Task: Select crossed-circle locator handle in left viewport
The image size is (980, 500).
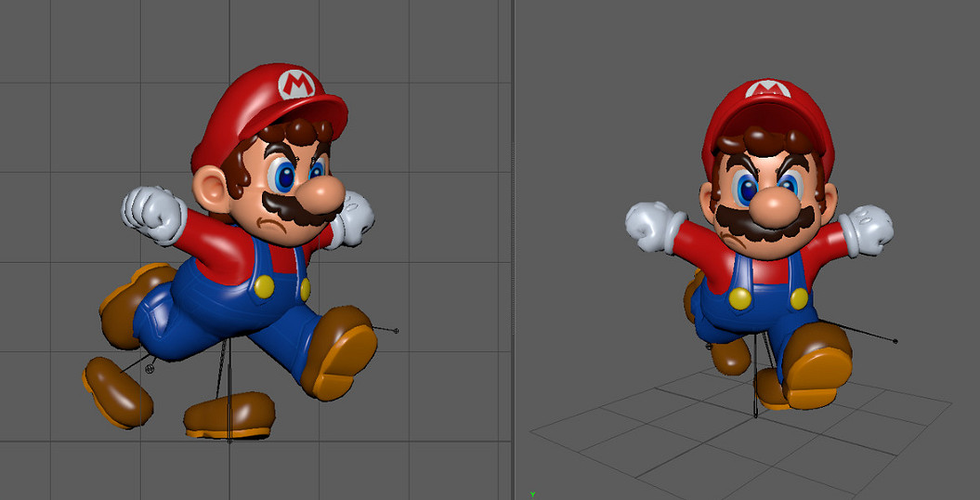Action: point(150,369)
